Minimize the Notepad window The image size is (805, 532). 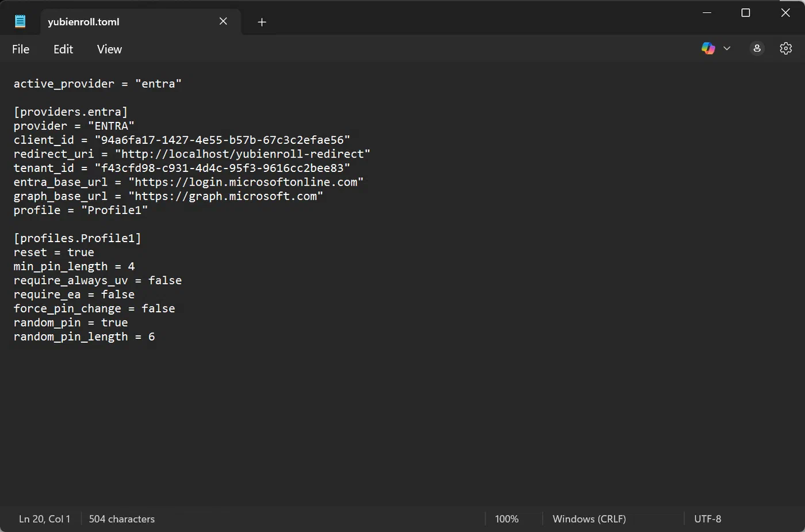(707, 13)
